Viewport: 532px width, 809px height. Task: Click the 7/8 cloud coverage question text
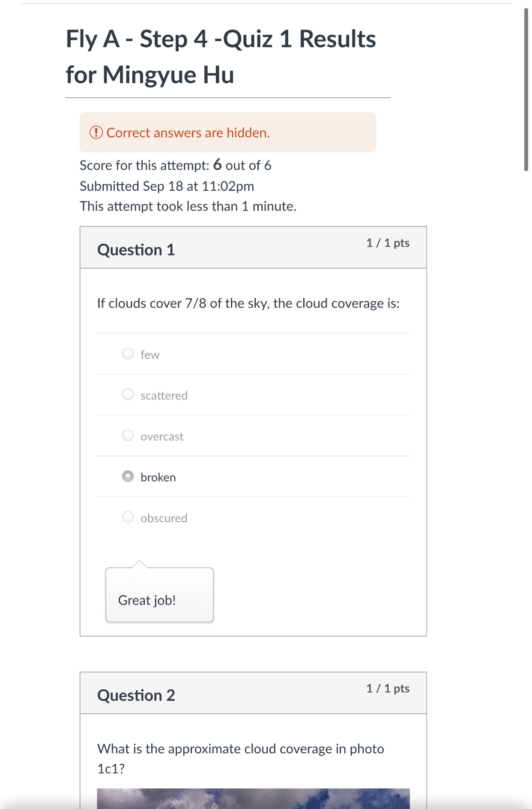pos(248,304)
